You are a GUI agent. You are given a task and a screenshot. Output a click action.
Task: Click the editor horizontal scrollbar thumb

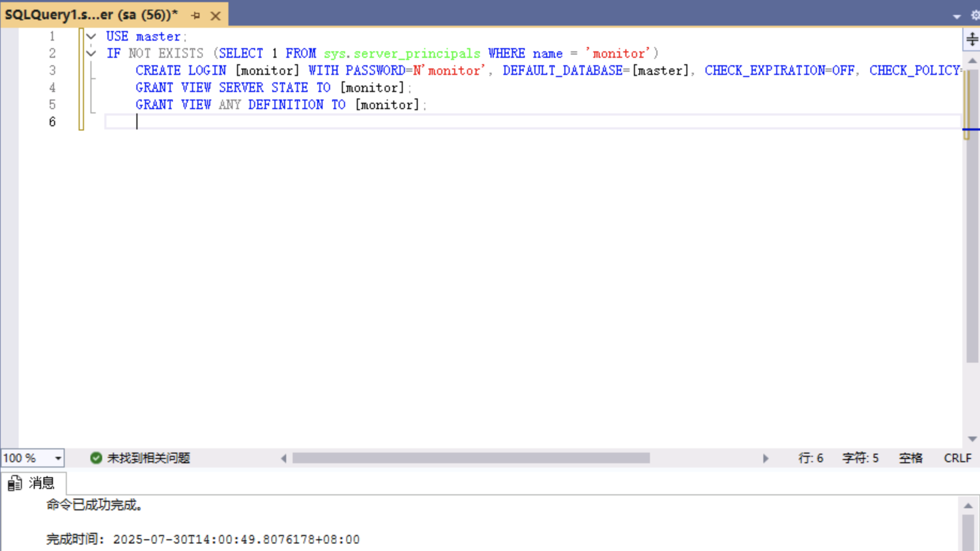tap(471, 458)
